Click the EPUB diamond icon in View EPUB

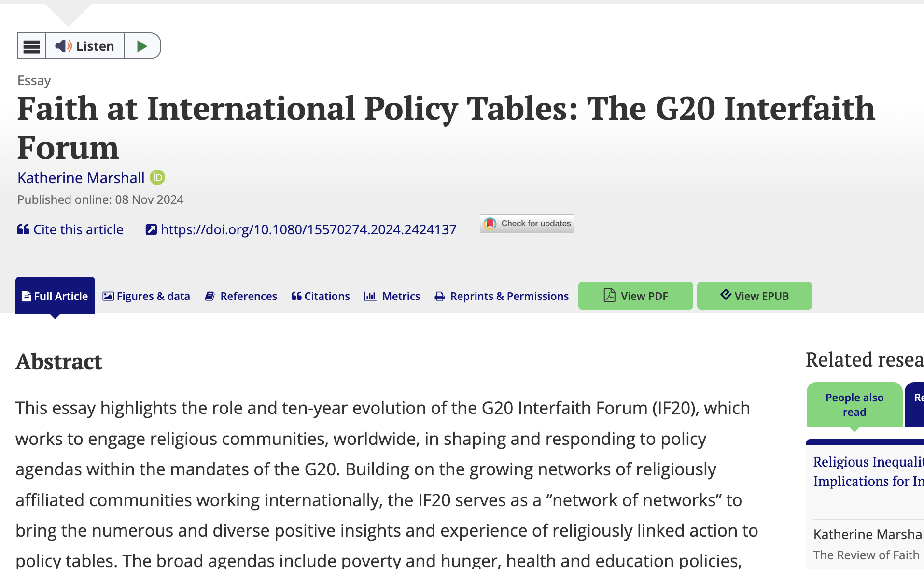point(726,294)
